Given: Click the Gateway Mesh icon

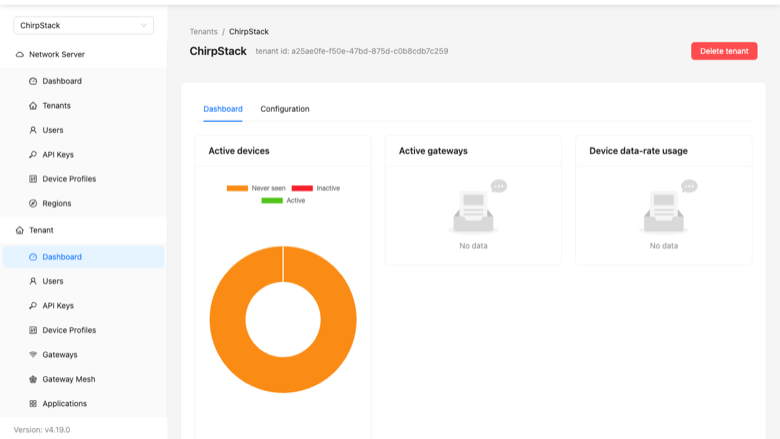Looking at the screenshot, I should [33, 379].
